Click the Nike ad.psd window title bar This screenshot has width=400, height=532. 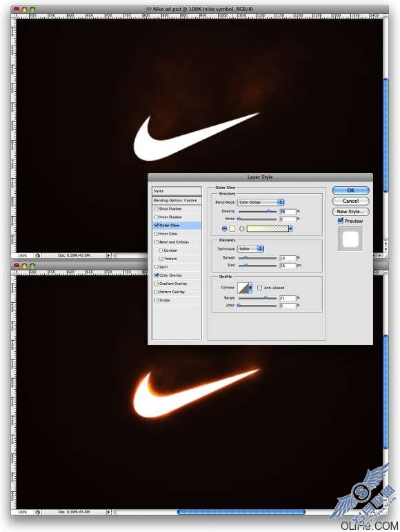click(200, 9)
